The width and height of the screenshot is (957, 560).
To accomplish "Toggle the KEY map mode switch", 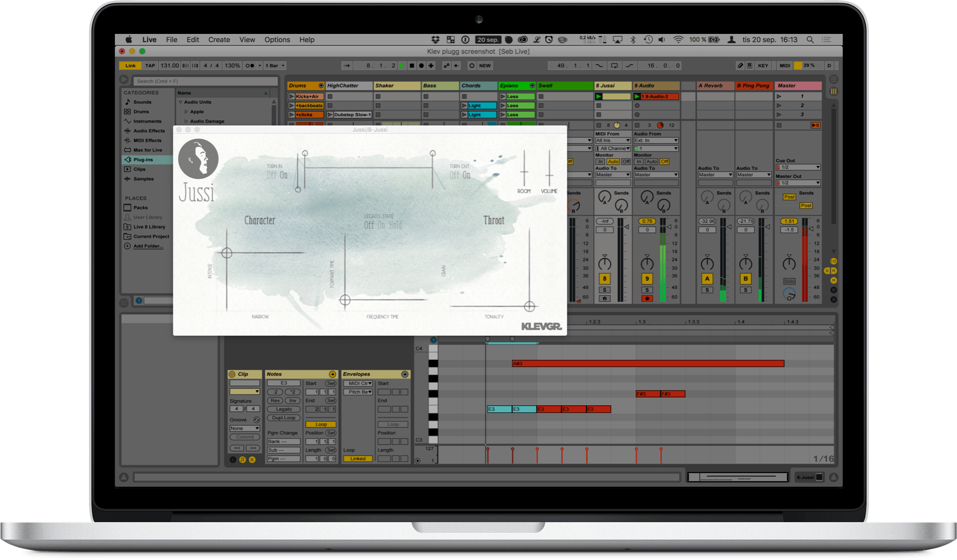I will (763, 66).
